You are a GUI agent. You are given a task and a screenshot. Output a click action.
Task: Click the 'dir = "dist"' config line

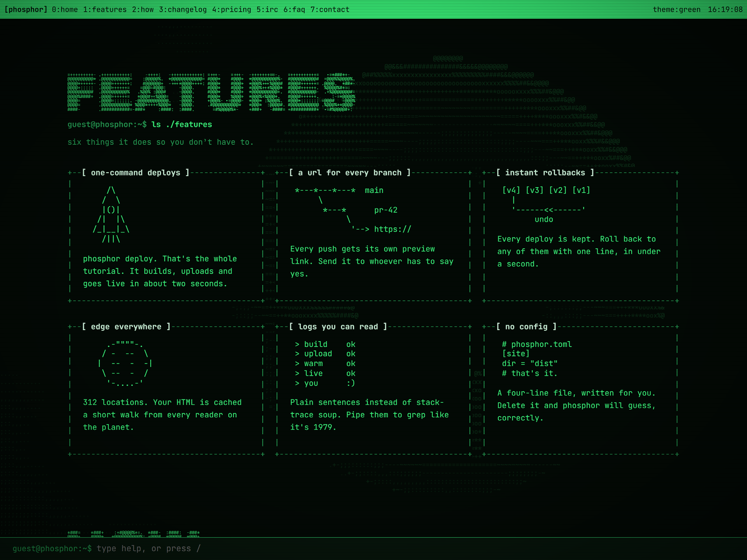tap(530, 364)
